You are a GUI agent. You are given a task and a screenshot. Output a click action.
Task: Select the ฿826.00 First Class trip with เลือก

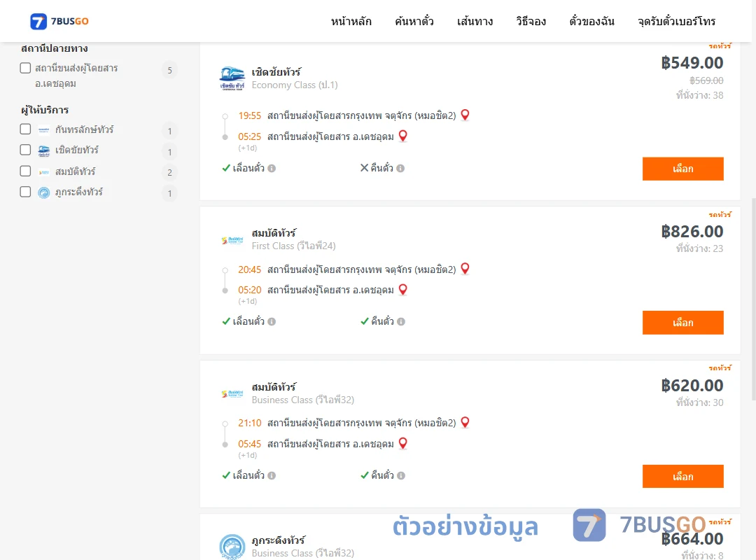pos(682,323)
